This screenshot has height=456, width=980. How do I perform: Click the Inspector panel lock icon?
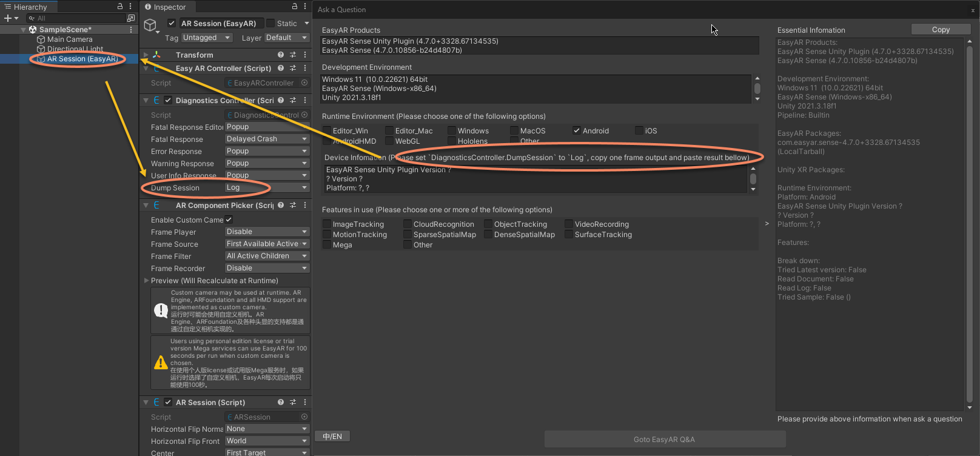click(295, 7)
